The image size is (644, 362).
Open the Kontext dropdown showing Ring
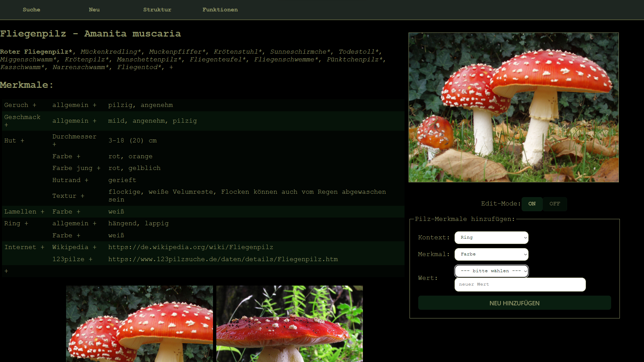click(x=491, y=238)
